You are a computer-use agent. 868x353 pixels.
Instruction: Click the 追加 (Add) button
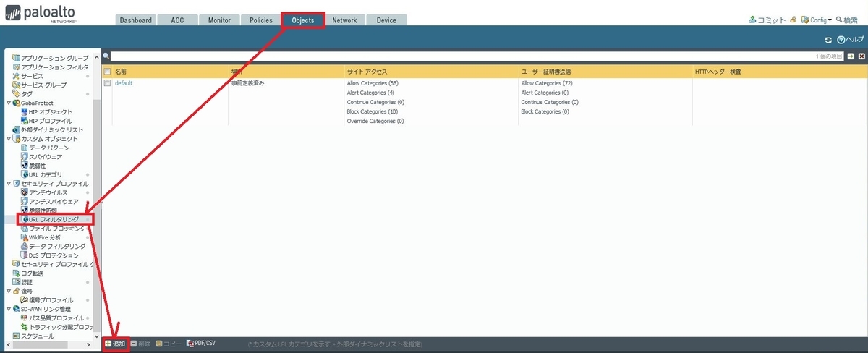coord(115,344)
